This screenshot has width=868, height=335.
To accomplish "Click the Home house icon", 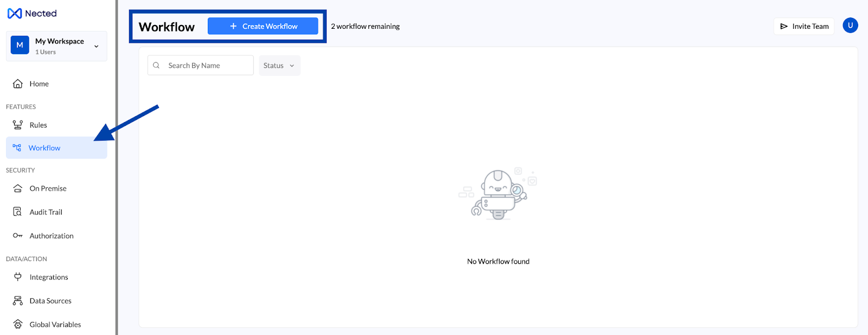I will pos(18,84).
